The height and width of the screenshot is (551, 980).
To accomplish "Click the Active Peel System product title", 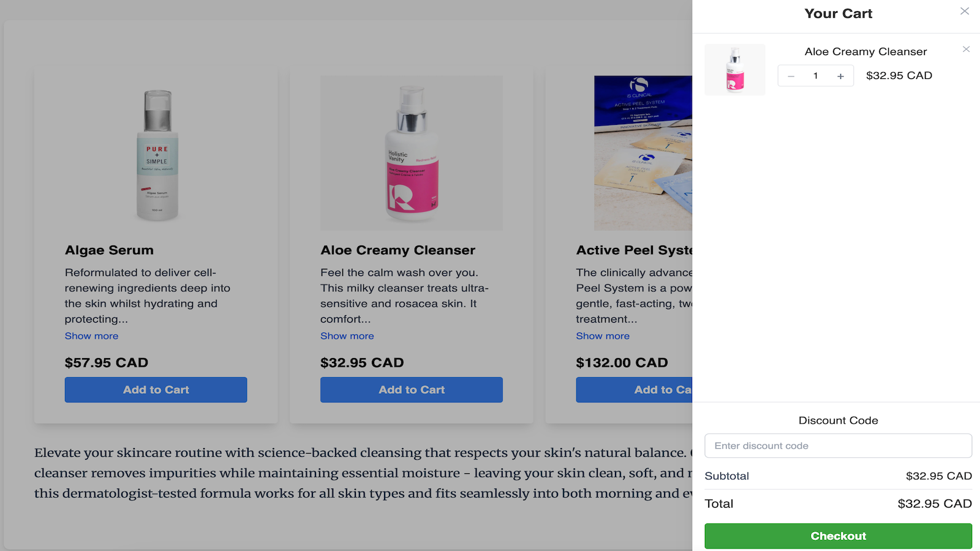I will (x=634, y=250).
